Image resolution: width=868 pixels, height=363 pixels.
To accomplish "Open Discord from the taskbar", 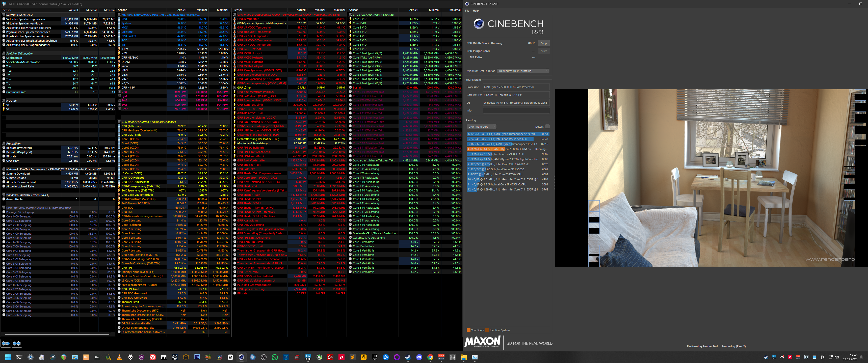I will [x=419, y=357].
